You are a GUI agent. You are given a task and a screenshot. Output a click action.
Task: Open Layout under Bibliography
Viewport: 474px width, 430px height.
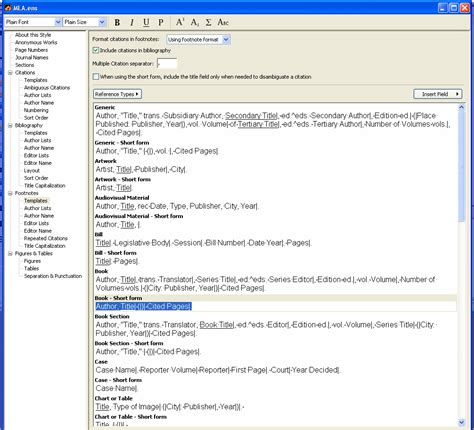pyautogui.click(x=32, y=170)
